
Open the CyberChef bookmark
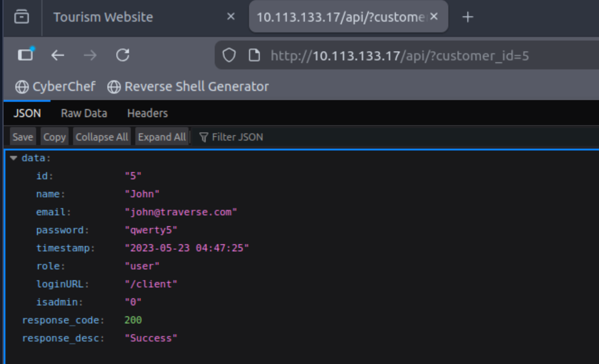[x=55, y=86]
